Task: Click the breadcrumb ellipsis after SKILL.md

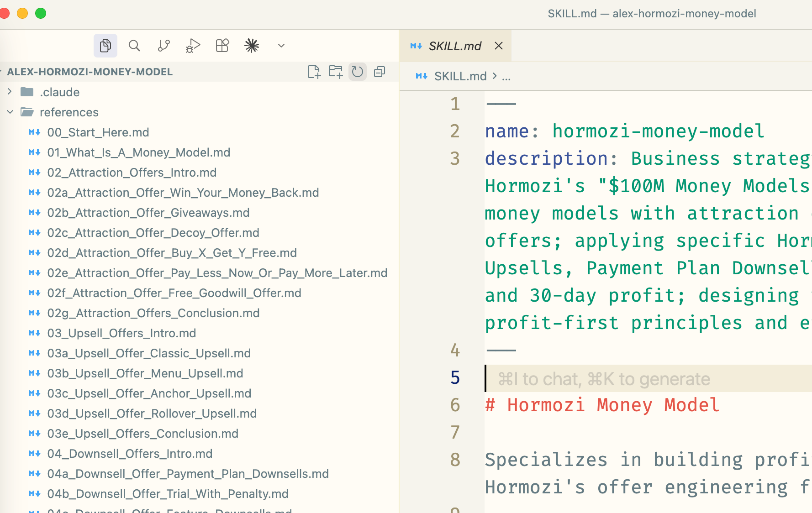Action: click(x=506, y=76)
